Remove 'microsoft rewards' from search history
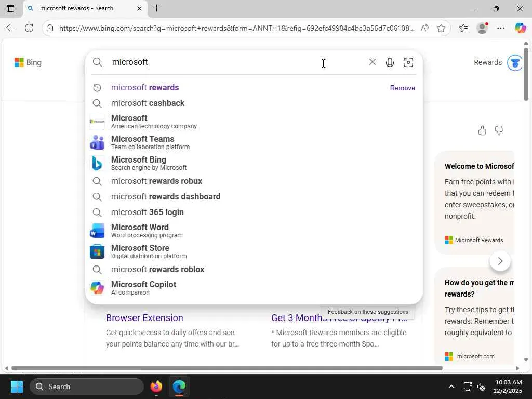 coord(403,88)
